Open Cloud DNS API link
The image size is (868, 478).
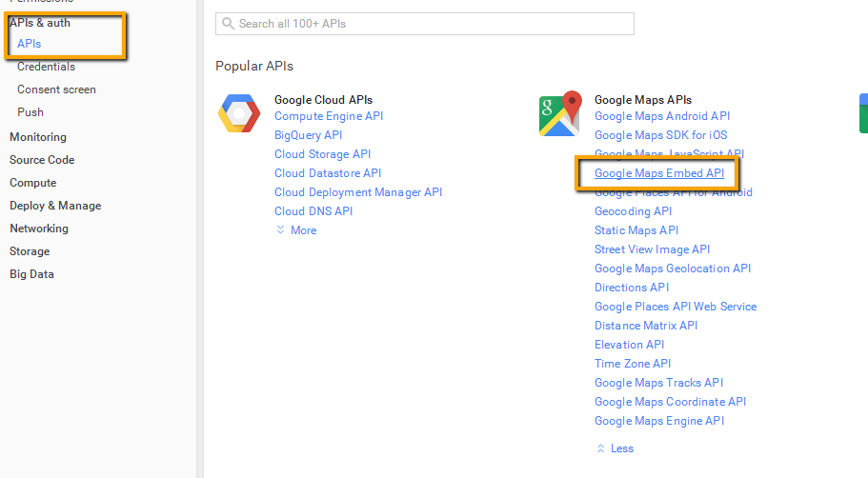(313, 211)
